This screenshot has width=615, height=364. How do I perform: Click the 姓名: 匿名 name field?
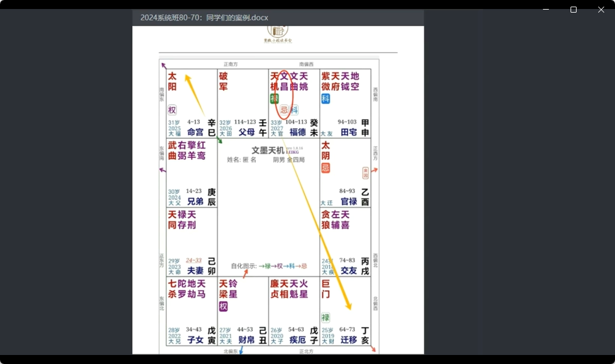(x=241, y=160)
